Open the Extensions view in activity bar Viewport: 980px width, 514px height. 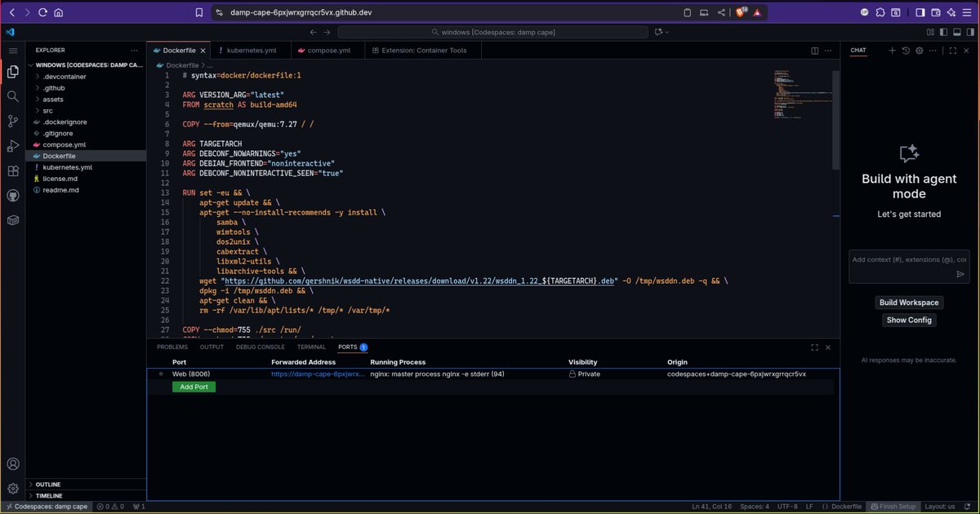click(x=13, y=171)
